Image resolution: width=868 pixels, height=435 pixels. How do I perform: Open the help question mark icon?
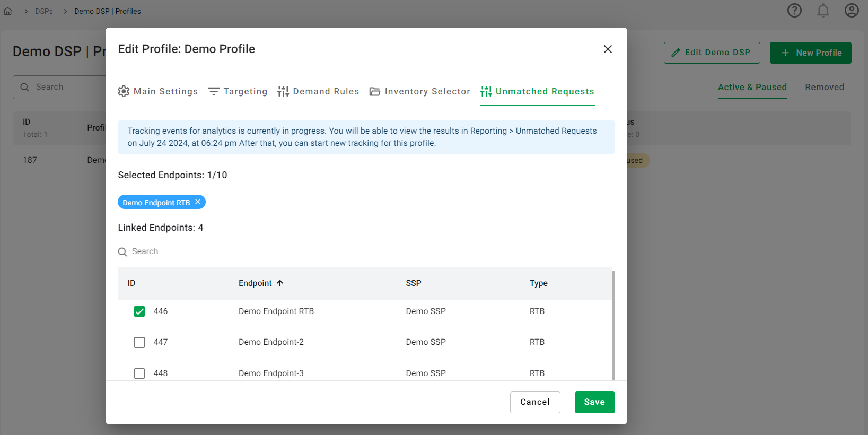[x=794, y=11]
